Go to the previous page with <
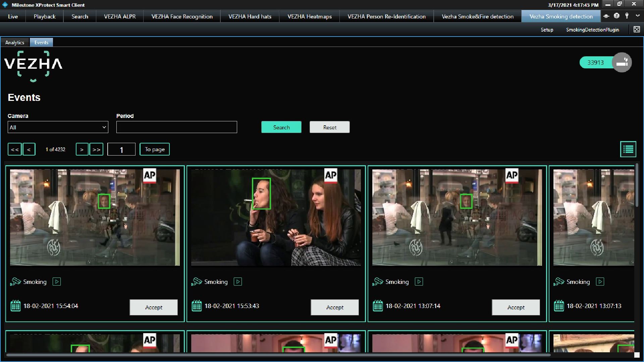Image resolution: width=644 pixels, height=362 pixels. click(x=29, y=149)
